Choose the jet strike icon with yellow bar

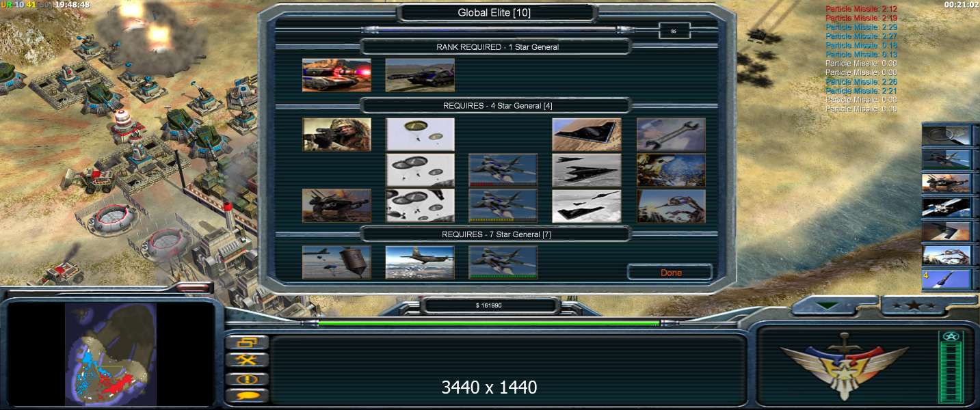503,206
